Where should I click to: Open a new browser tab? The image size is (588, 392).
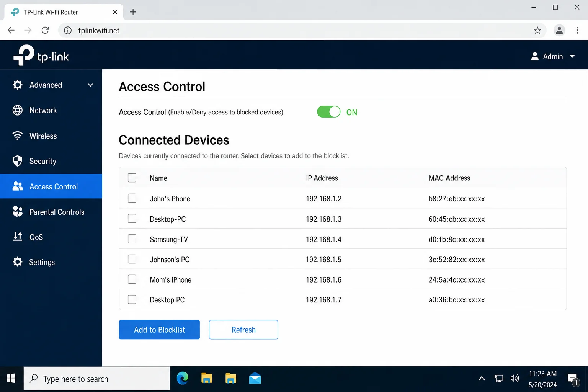[133, 12]
